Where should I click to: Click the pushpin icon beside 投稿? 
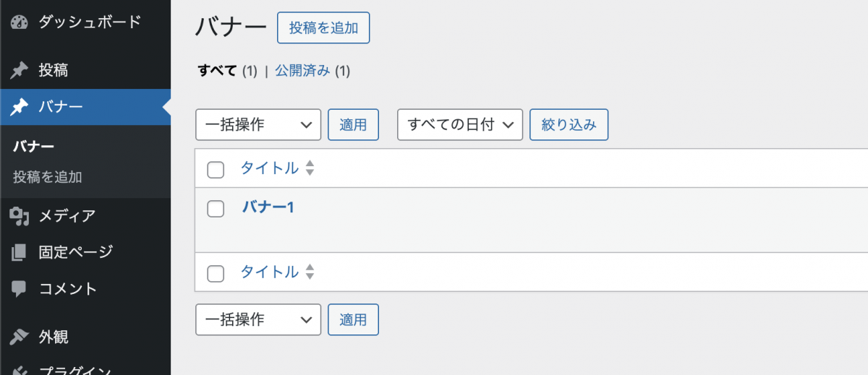point(20,70)
